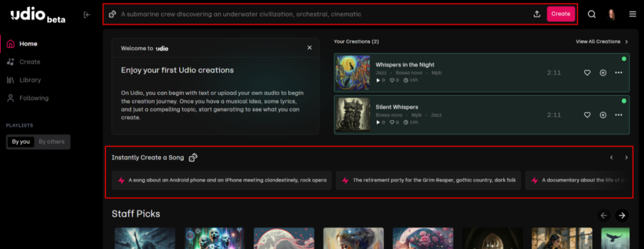Click Whispers in the Night title
This screenshot has width=644, height=249.
(405, 65)
